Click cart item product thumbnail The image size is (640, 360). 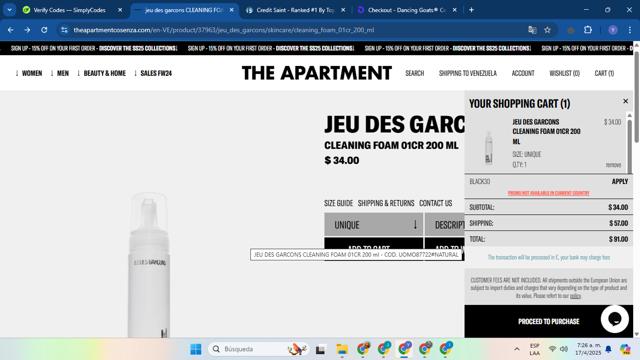pos(489,148)
